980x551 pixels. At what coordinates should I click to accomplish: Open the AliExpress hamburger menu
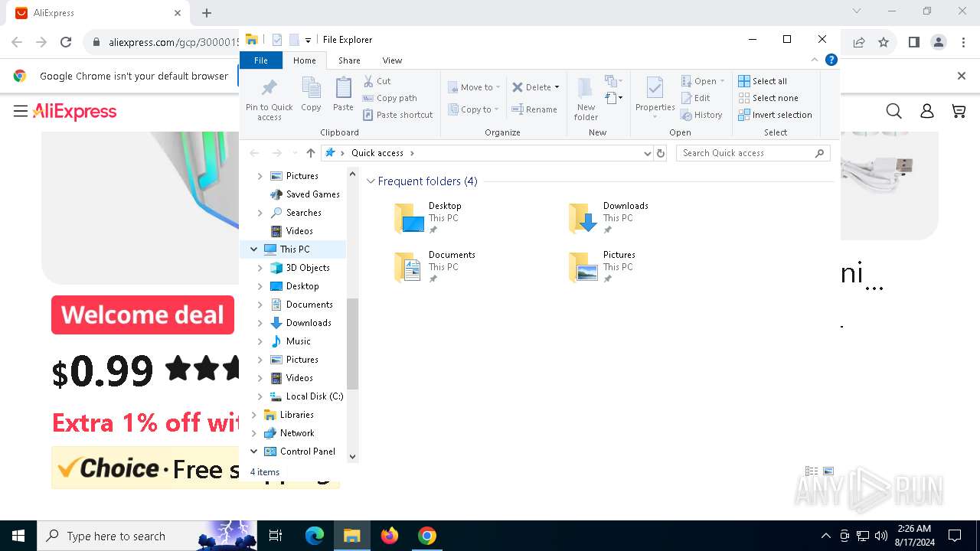21,112
